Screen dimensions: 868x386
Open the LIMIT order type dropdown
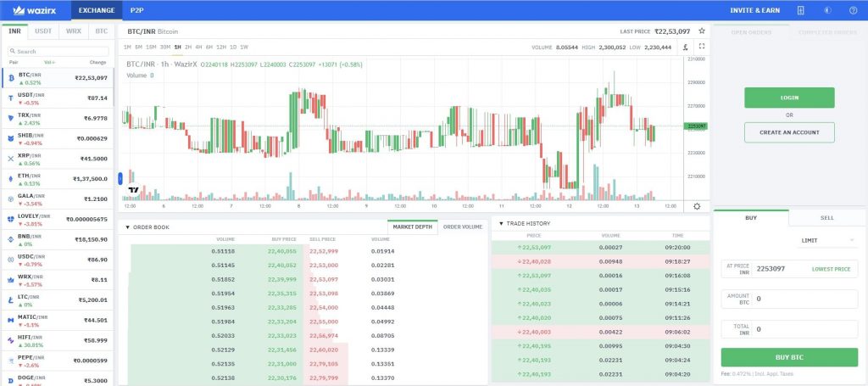(827, 241)
